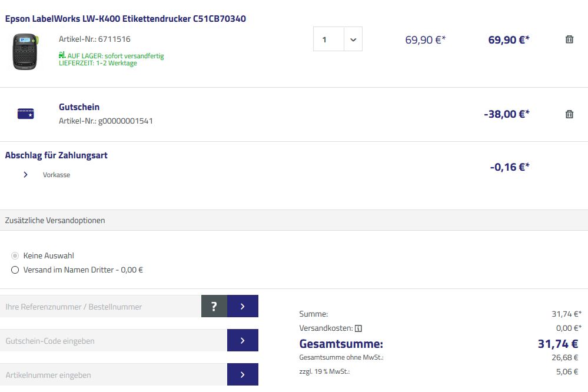This screenshot has height=392, width=588.
Task: Click Artikel-Nr. 6711516 text
Action: coord(95,39)
